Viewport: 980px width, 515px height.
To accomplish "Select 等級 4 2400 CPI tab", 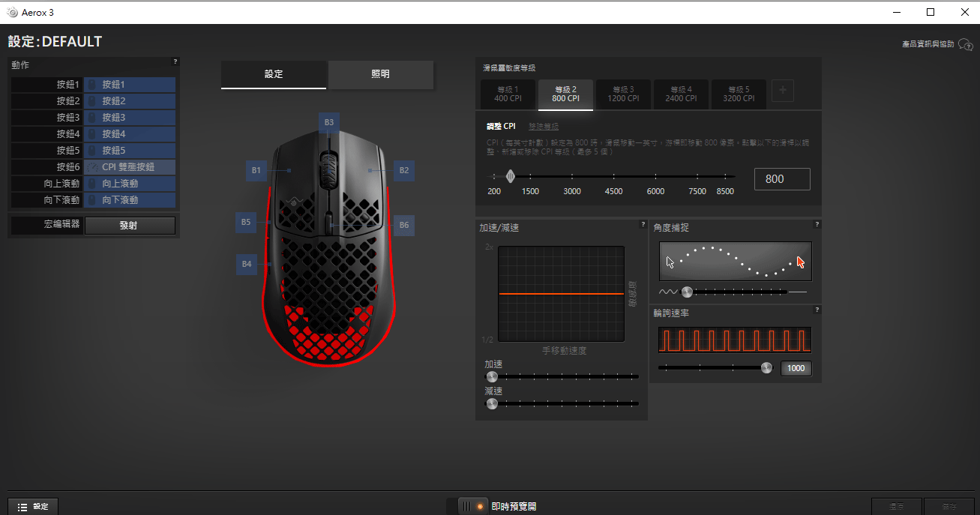I will (681, 94).
